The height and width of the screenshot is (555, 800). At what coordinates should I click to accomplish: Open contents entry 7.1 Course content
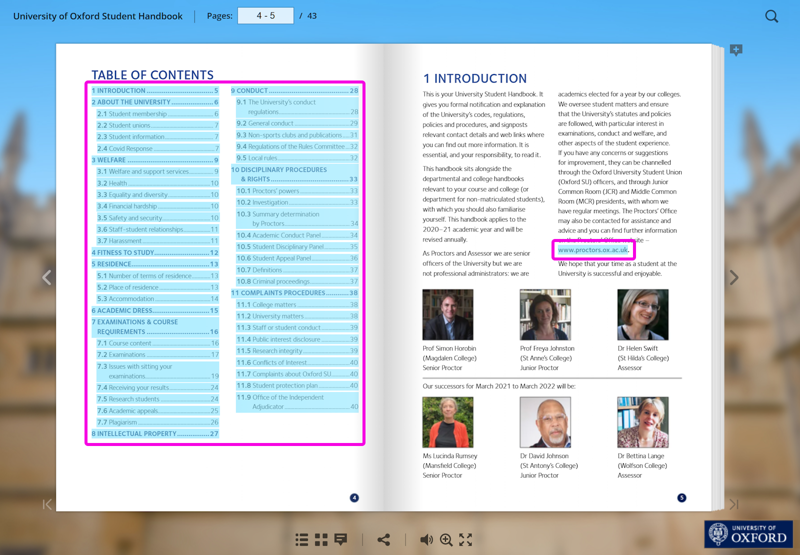[158, 343]
